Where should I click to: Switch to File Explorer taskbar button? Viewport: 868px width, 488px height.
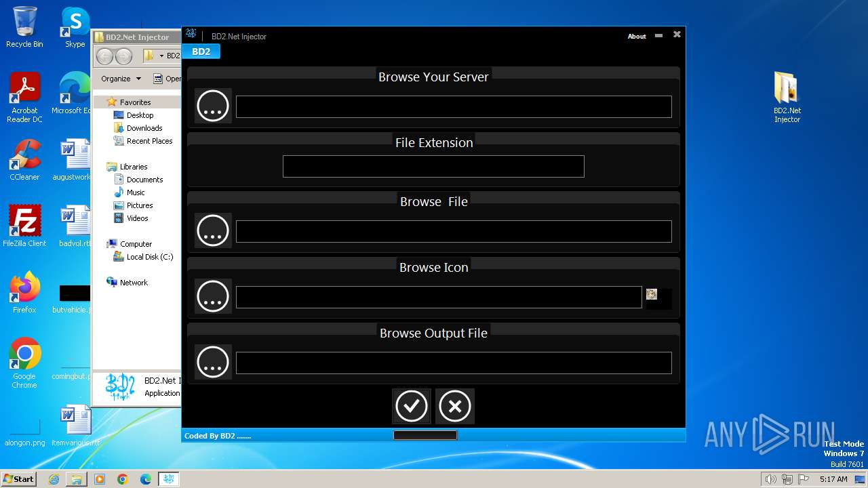[x=77, y=479]
